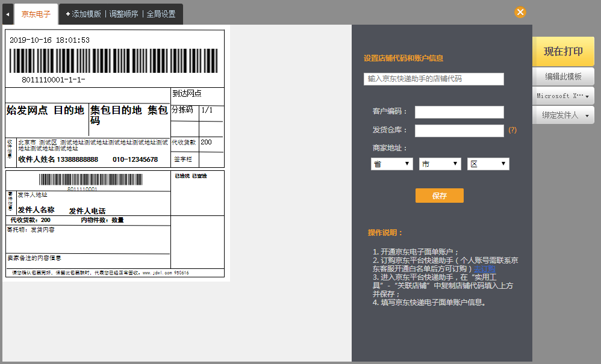Image resolution: width=601 pixels, height=364 pixels.
Task: Click the large barcode on the label
Action: click(x=113, y=61)
